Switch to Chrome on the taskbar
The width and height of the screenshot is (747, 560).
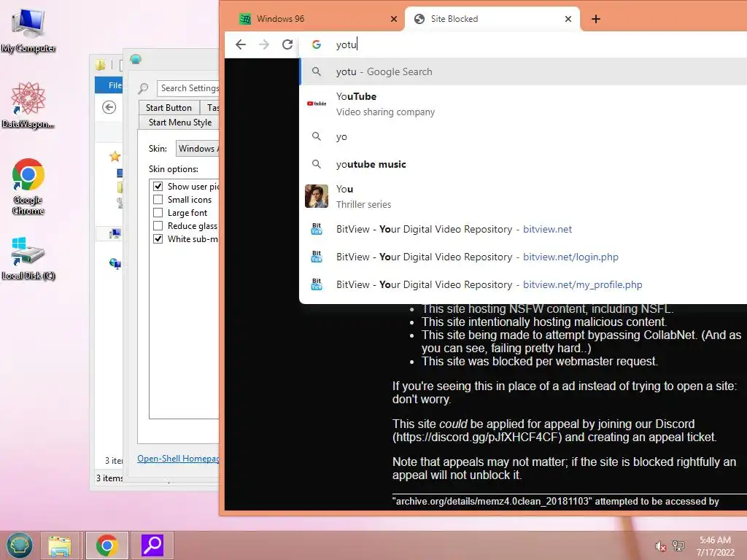point(107,545)
